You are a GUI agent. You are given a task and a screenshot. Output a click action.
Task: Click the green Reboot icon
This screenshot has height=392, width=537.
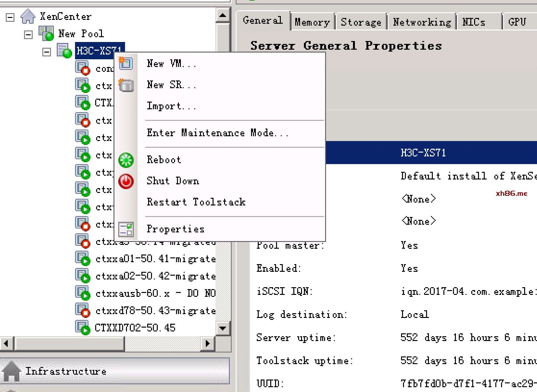(126, 160)
